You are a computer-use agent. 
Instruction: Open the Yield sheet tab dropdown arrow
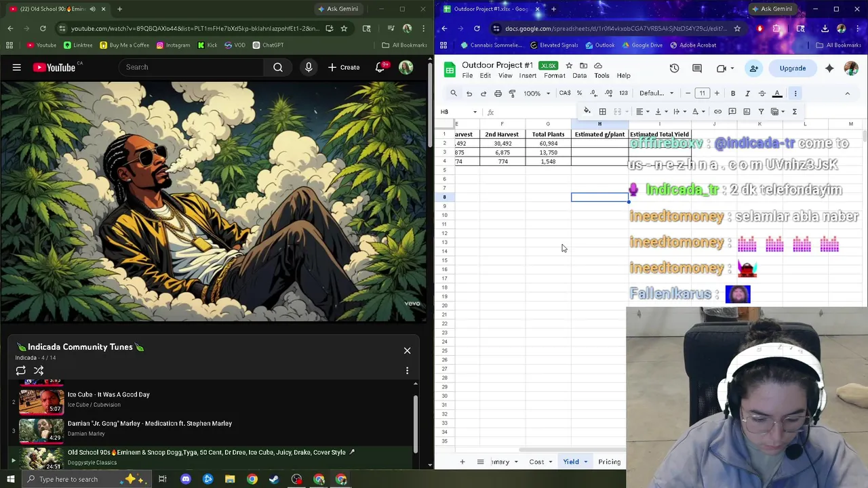pos(586,462)
